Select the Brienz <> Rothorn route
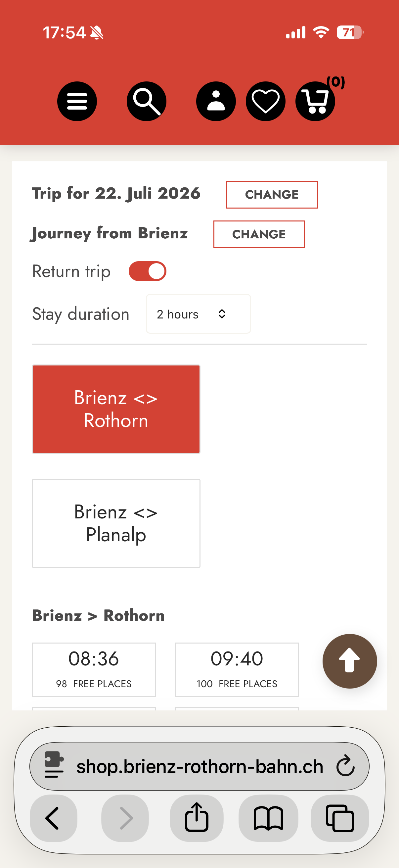Image resolution: width=399 pixels, height=868 pixels. coord(116,409)
